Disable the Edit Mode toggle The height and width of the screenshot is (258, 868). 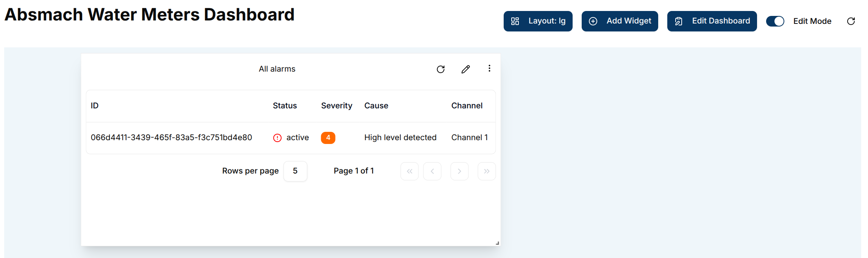pos(775,21)
